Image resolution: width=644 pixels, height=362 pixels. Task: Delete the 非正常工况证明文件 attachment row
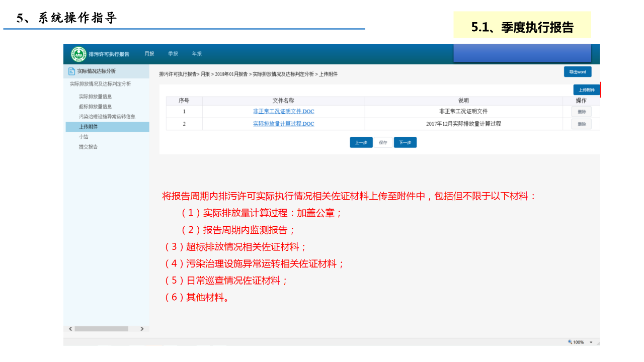(581, 112)
